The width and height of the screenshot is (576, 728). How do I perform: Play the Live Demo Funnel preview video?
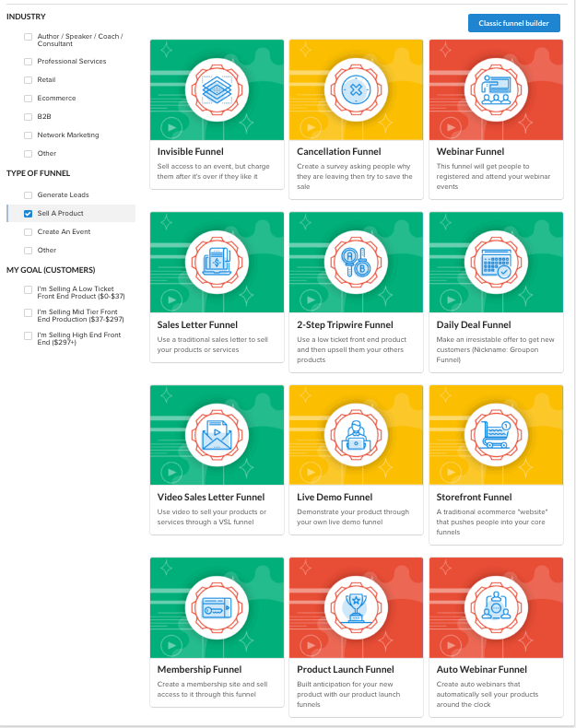[311, 473]
